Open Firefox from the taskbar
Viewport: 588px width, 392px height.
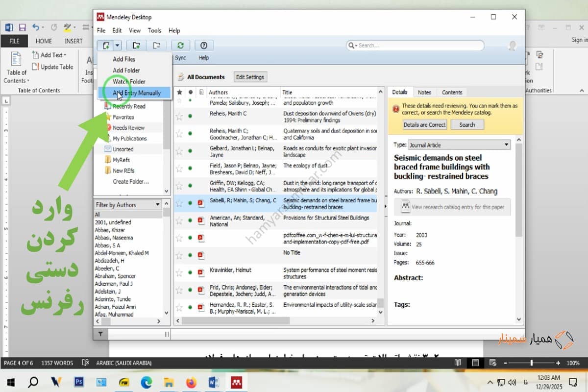[191, 382]
